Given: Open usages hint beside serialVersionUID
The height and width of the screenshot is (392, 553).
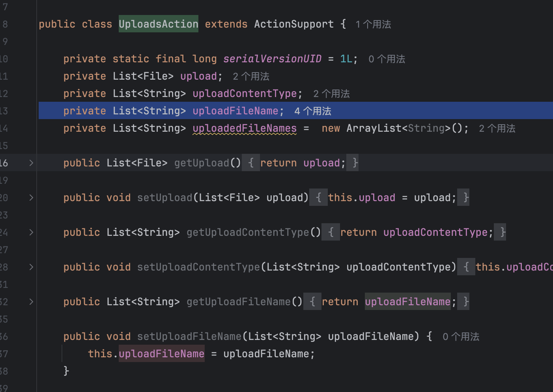Looking at the screenshot, I should tap(387, 59).
